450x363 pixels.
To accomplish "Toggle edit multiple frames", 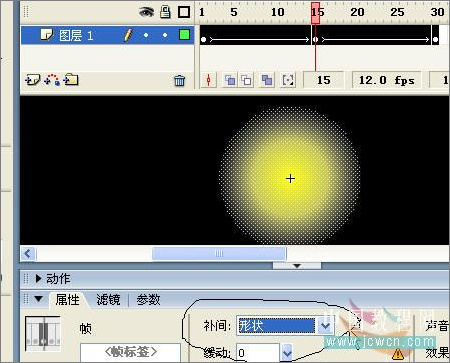I will pyautogui.click(x=267, y=80).
